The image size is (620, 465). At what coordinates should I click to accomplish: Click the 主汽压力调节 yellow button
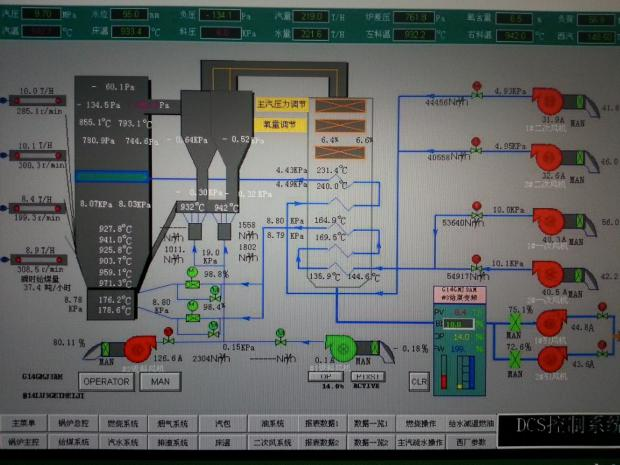tap(282, 104)
